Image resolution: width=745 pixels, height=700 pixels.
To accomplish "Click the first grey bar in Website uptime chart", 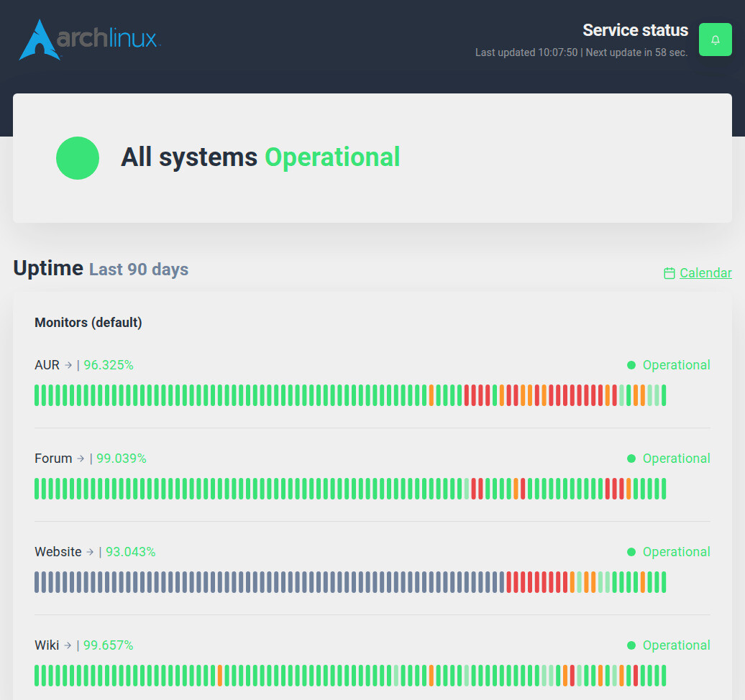I will (x=37, y=582).
